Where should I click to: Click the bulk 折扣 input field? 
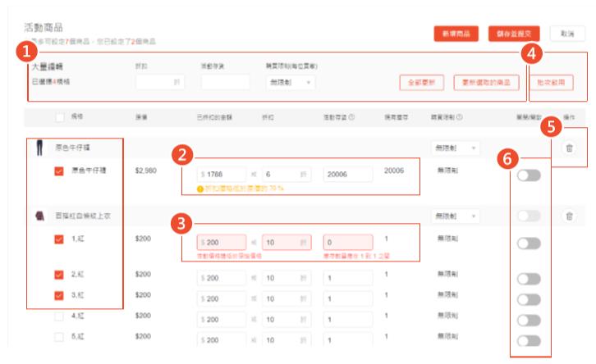pos(159,82)
